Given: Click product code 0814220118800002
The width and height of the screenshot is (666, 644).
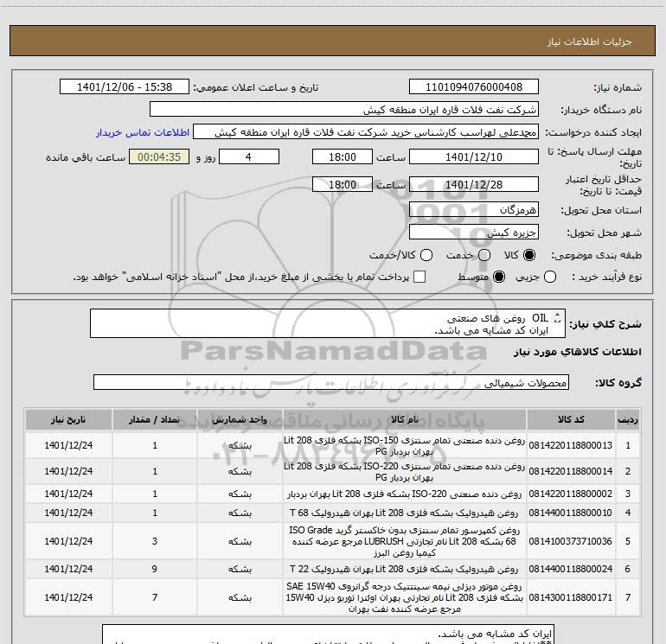Looking at the screenshot, I should click(x=571, y=494).
